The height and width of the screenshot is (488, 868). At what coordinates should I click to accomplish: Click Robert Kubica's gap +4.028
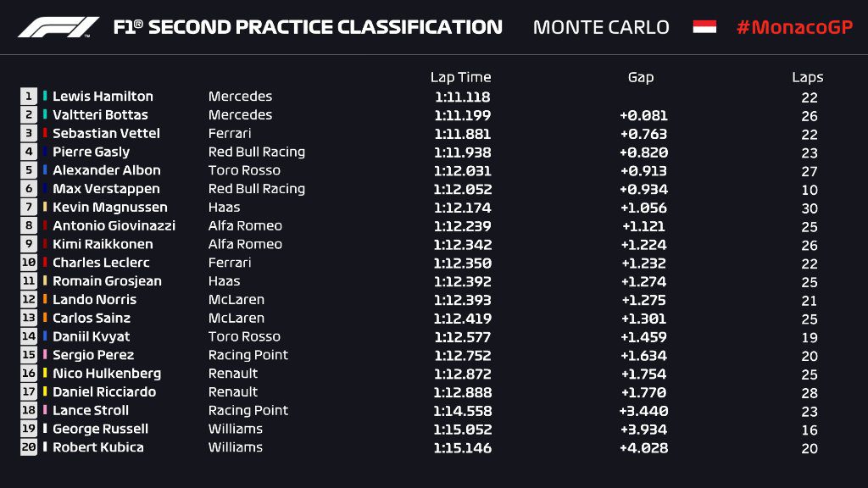643,447
